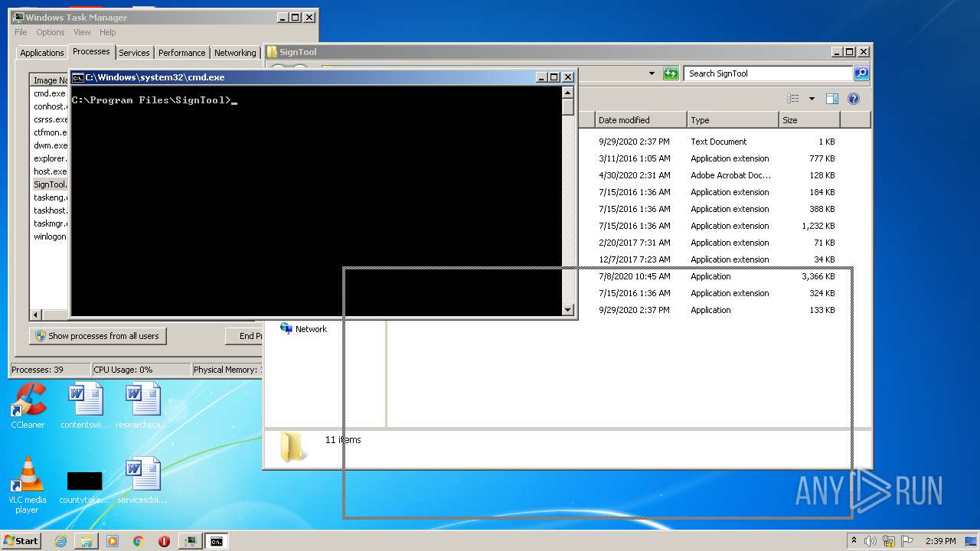Open the Start menu

[x=21, y=540]
